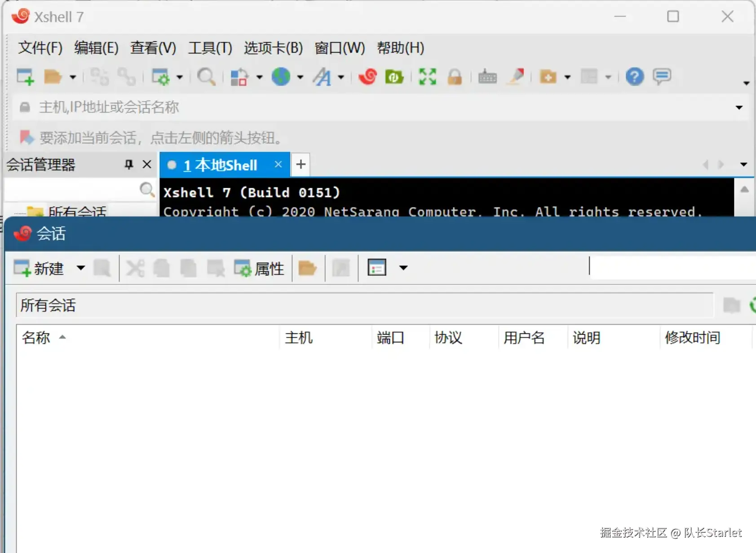This screenshot has width=756, height=553.
Task: Create a new session from the main toolbar
Action: (26, 77)
